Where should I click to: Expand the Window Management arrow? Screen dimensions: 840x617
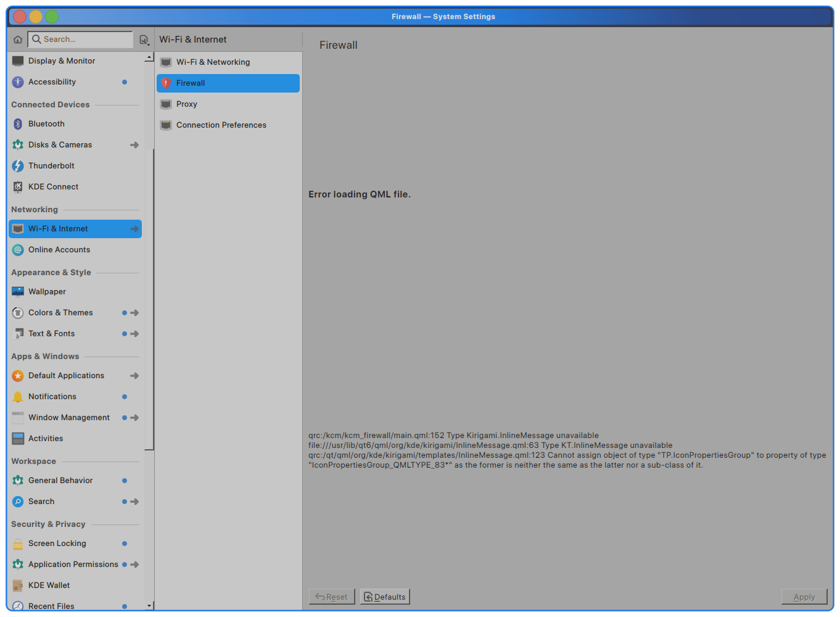pyautogui.click(x=134, y=418)
